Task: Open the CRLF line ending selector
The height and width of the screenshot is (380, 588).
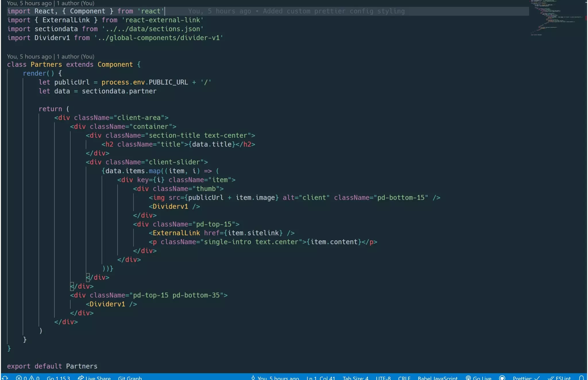Action: [404, 378]
